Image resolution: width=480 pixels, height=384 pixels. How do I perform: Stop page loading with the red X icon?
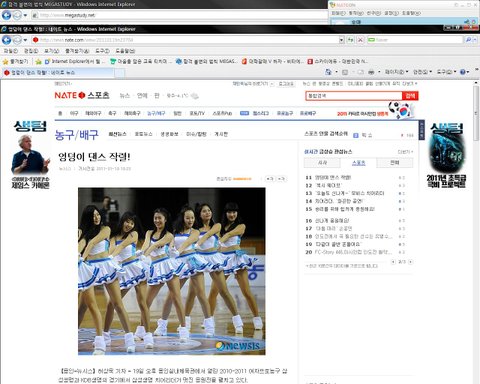[x=360, y=40]
